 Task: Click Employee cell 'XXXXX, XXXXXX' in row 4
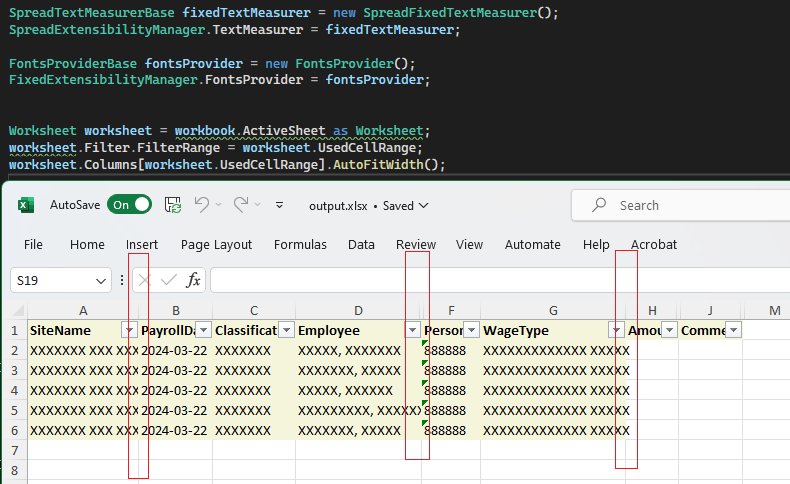358,390
